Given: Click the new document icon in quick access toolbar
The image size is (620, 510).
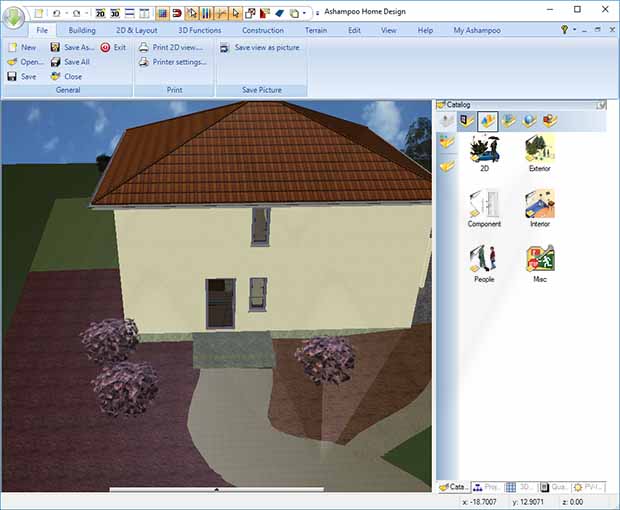Looking at the screenshot, I should tap(39, 13).
